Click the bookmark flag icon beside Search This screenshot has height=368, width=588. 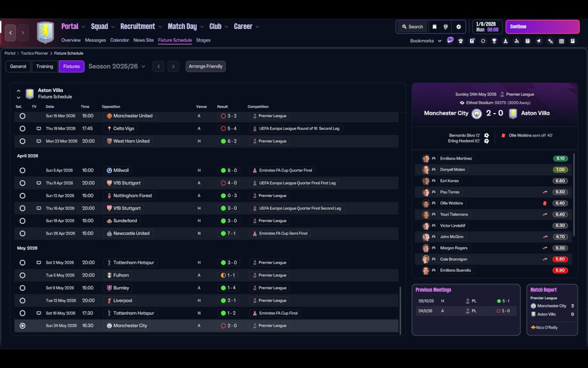click(x=434, y=27)
